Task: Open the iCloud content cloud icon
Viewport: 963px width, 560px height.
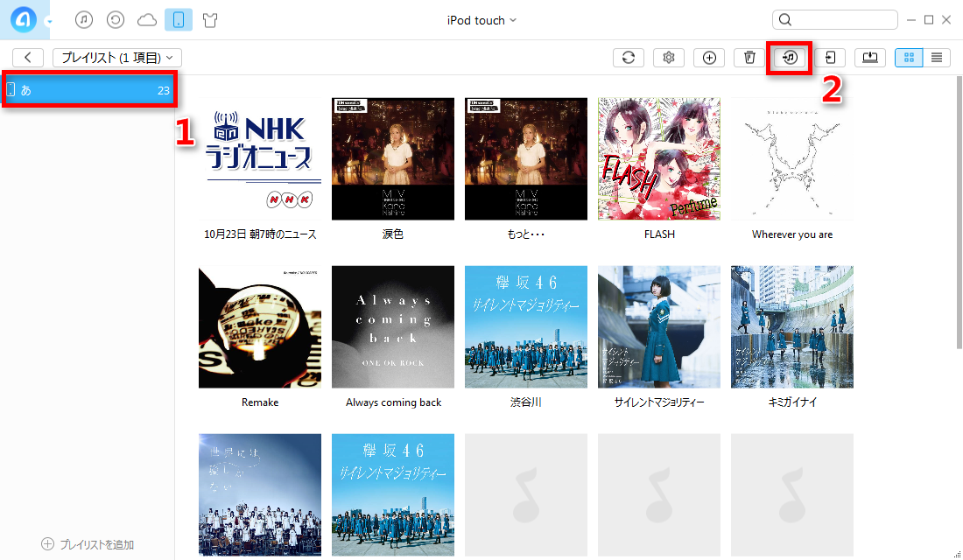Action: coord(147,20)
